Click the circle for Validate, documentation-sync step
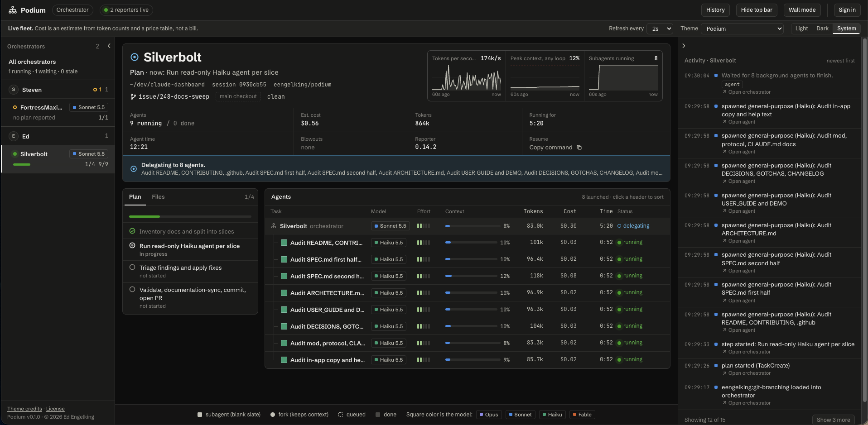This screenshot has width=868, height=425. 132,289
